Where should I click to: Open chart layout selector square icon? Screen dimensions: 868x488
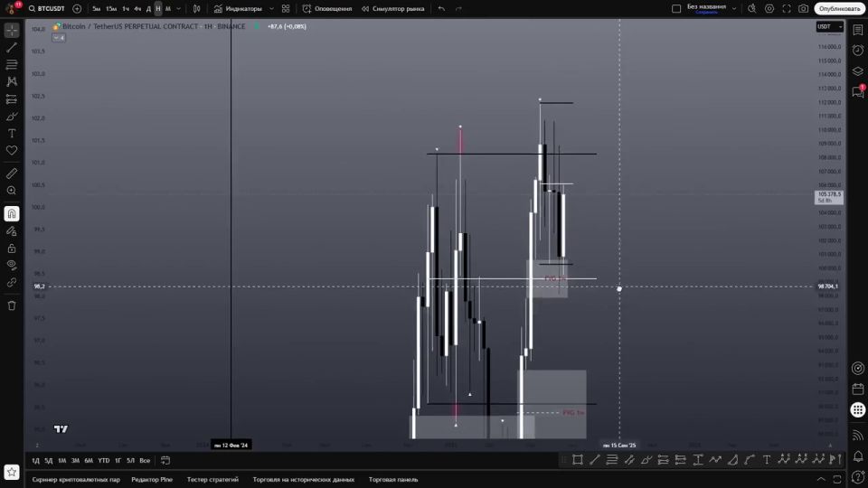pyautogui.click(x=676, y=9)
